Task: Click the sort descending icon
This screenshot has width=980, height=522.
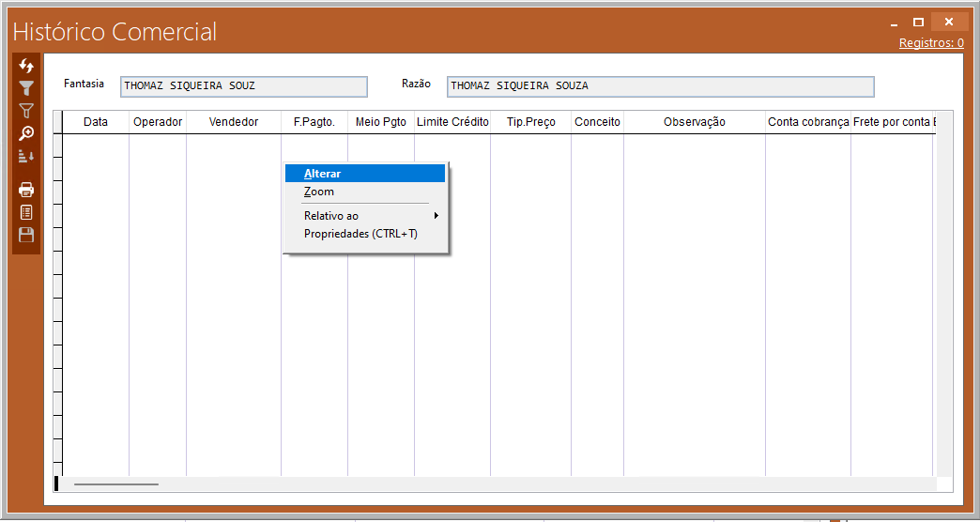Action: (26, 156)
